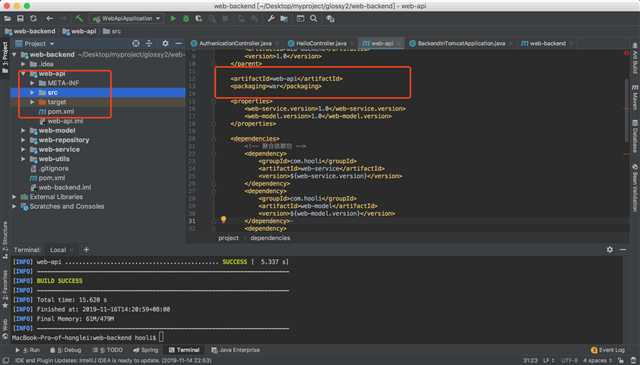Viewport: 640px width, 365px height.
Task: Click the collapse all icon in Project panel
Action: click(149, 43)
